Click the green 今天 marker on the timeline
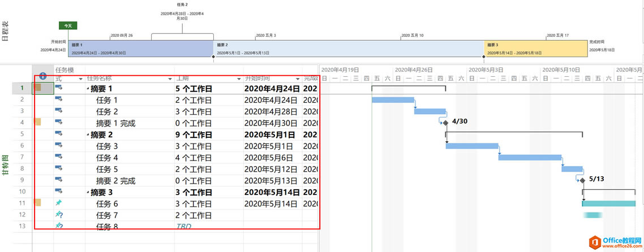Image resolution: width=644 pixels, height=252 pixels. pos(68,25)
